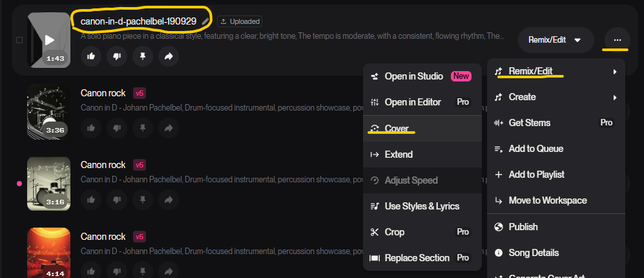Like the canon-in-d-pachelbel song with thumbs up
The width and height of the screenshot is (644, 278).
[x=91, y=56]
